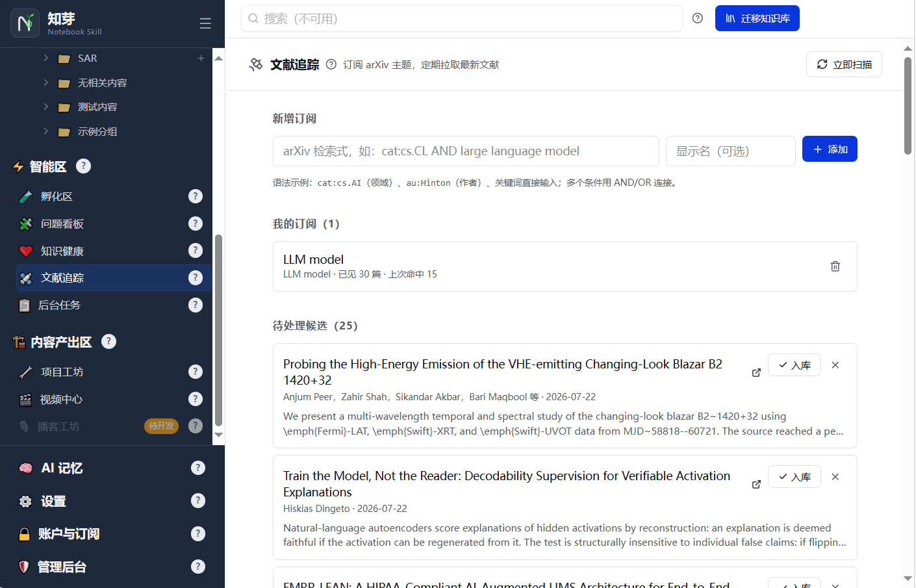Click title Probing the High-Energy Emission paper

coord(503,372)
